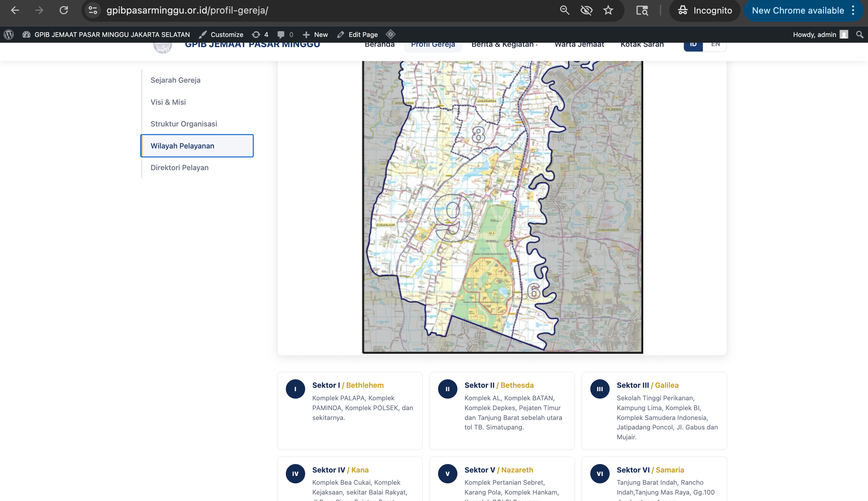
Task: Open Chrome three-dot menu
Action: 853,10
